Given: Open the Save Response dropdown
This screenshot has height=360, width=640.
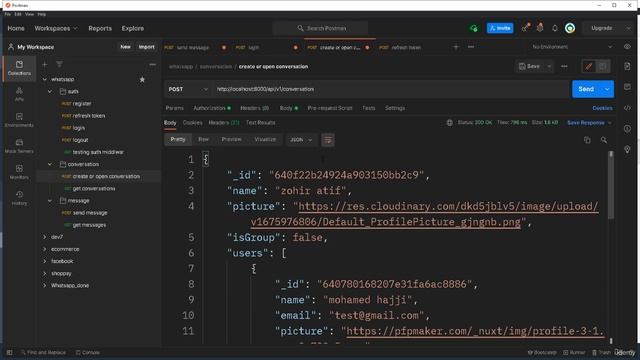Looking at the screenshot, I should (x=589, y=122).
